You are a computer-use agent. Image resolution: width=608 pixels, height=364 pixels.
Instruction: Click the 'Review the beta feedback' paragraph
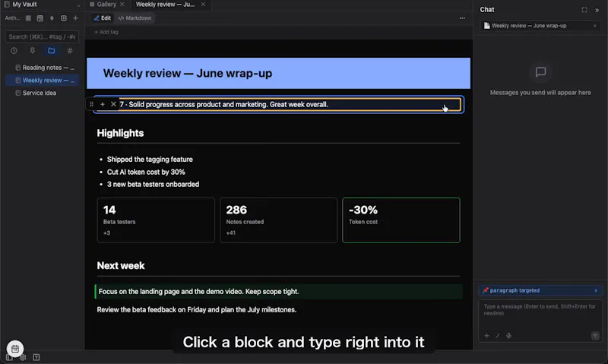point(197,310)
